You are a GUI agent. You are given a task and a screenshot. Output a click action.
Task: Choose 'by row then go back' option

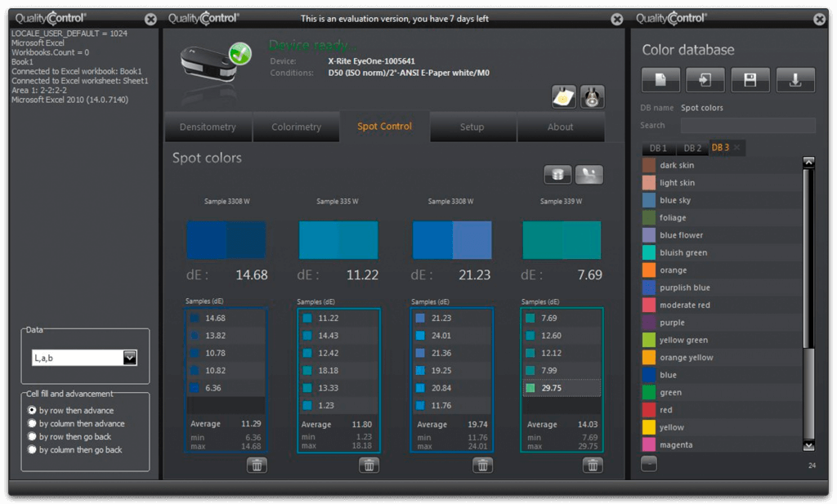click(x=33, y=436)
